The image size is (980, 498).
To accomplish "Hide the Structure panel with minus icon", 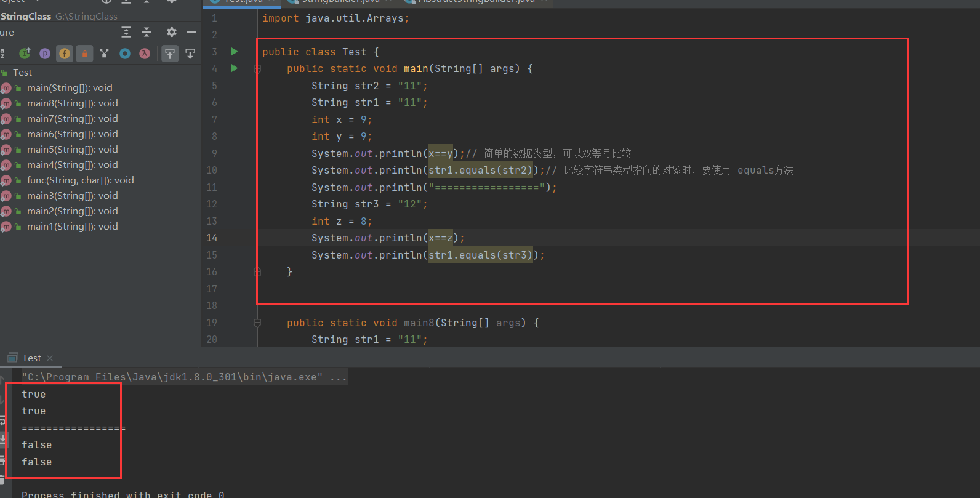I will pyautogui.click(x=191, y=32).
